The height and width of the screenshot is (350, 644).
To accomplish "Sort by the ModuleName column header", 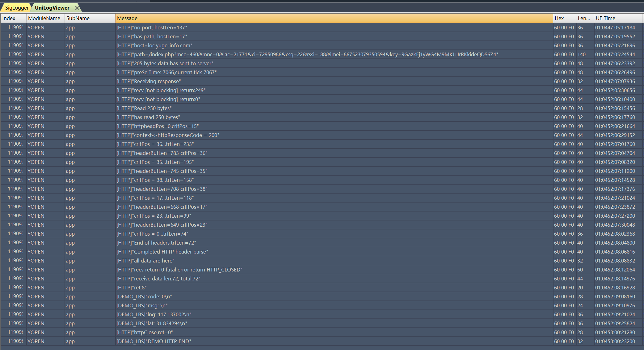I will 45,18.
